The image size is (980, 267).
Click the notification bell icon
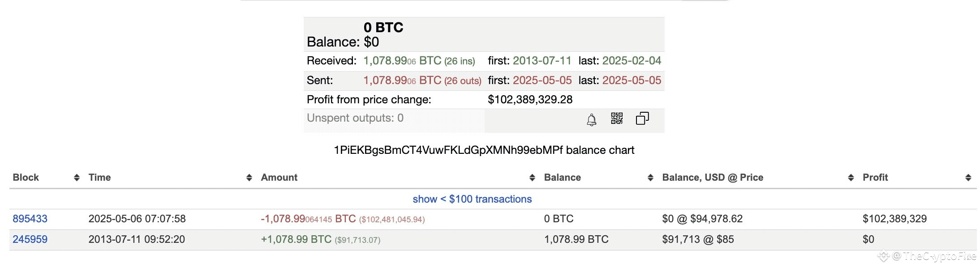tap(591, 120)
